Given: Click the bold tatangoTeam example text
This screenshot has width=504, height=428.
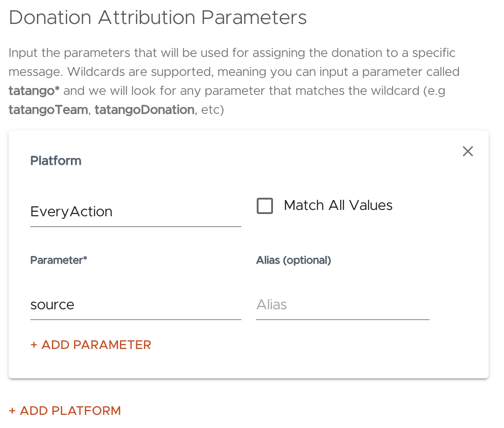Looking at the screenshot, I should 48,110.
